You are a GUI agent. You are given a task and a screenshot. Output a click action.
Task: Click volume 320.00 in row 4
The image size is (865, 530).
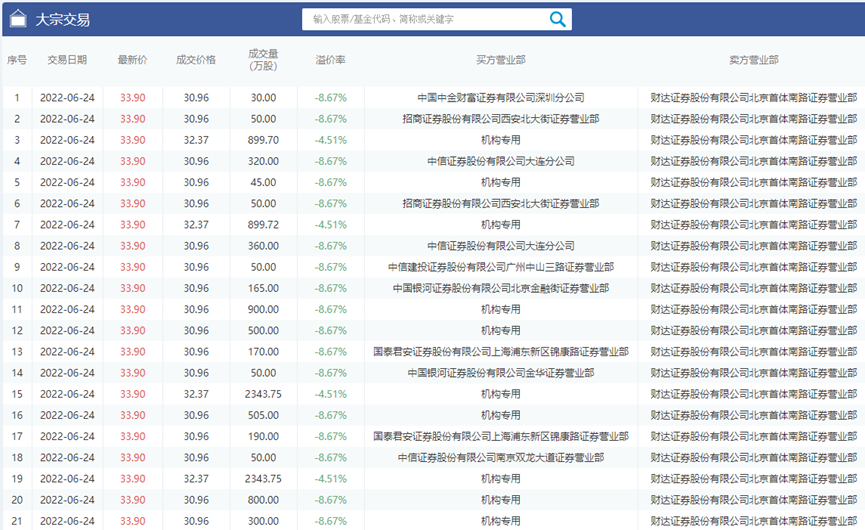tap(263, 161)
